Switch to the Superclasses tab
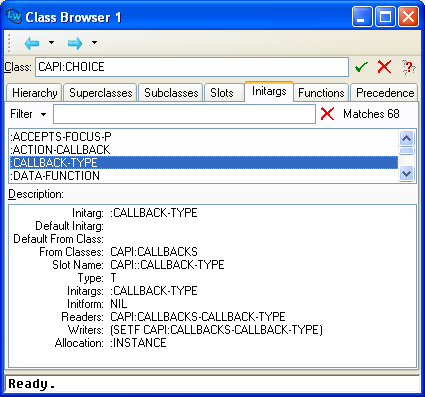This screenshot has width=425, height=397. [100, 93]
